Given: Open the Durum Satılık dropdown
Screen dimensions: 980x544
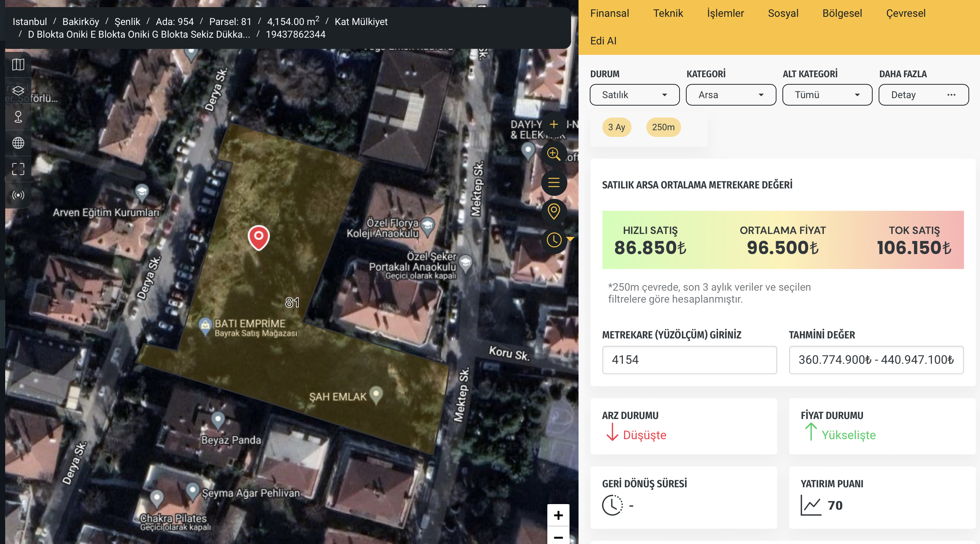Looking at the screenshot, I should (x=634, y=95).
